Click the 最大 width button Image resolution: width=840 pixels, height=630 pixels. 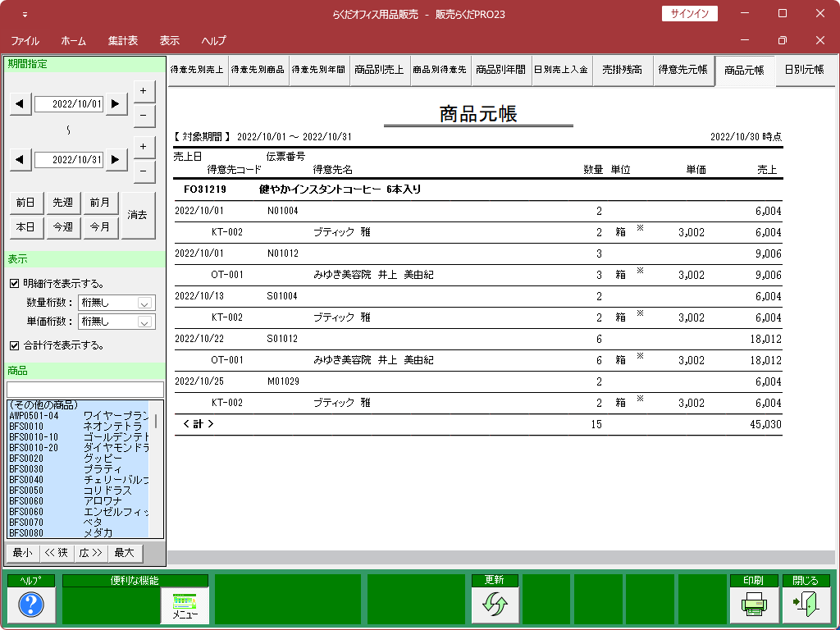pos(125,553)
